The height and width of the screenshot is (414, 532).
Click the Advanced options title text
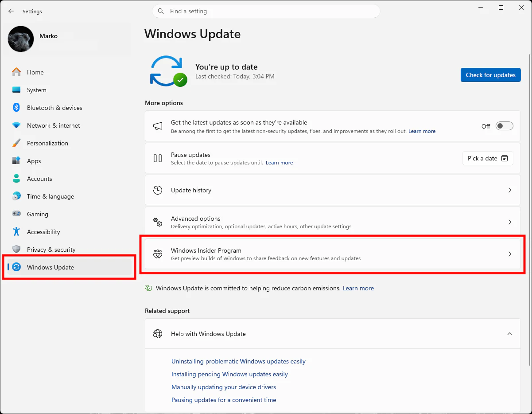pyautogui.click(x=195, y=219)
